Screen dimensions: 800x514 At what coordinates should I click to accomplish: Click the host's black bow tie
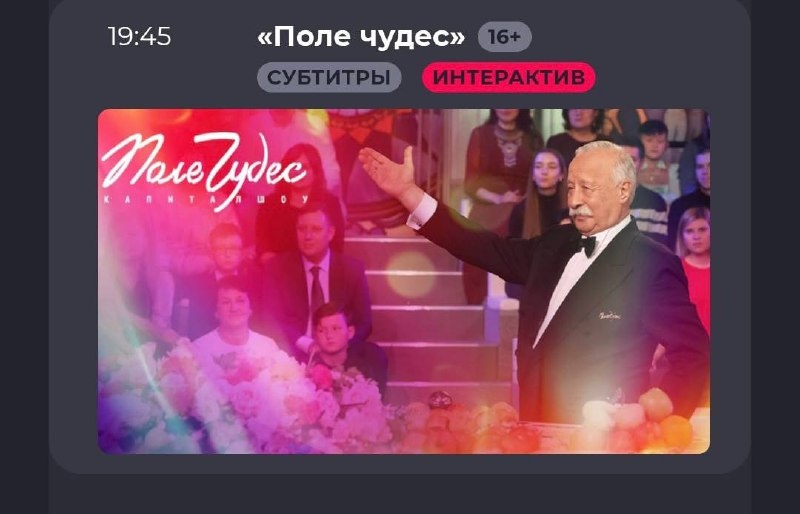click(x=583, y=244)
